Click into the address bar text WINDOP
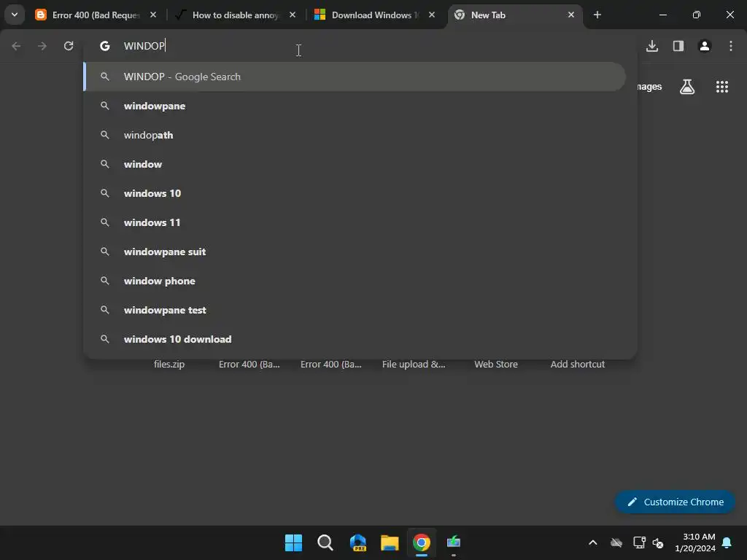The image size is (747, 560). 144,46
